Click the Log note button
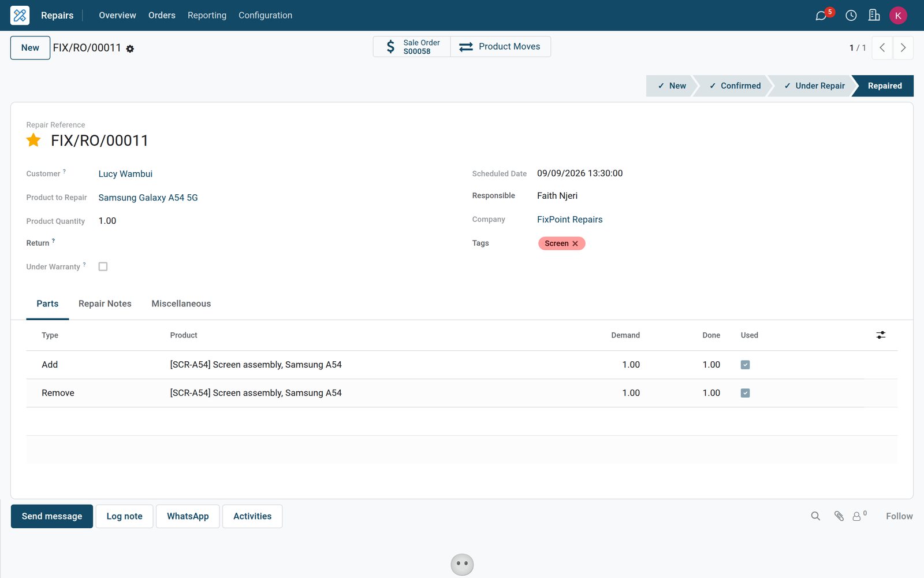This screenshot has height=578, width=924. pyautogui.click(x=124, y=516)
